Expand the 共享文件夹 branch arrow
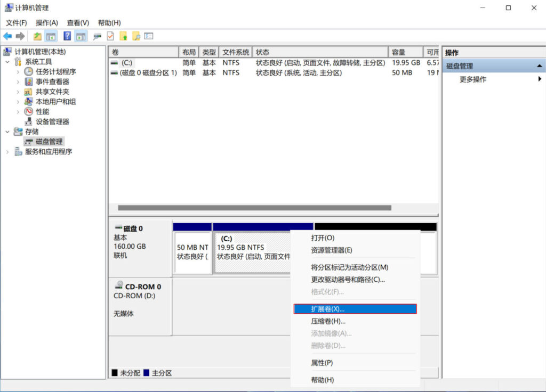 click(18, 92)
